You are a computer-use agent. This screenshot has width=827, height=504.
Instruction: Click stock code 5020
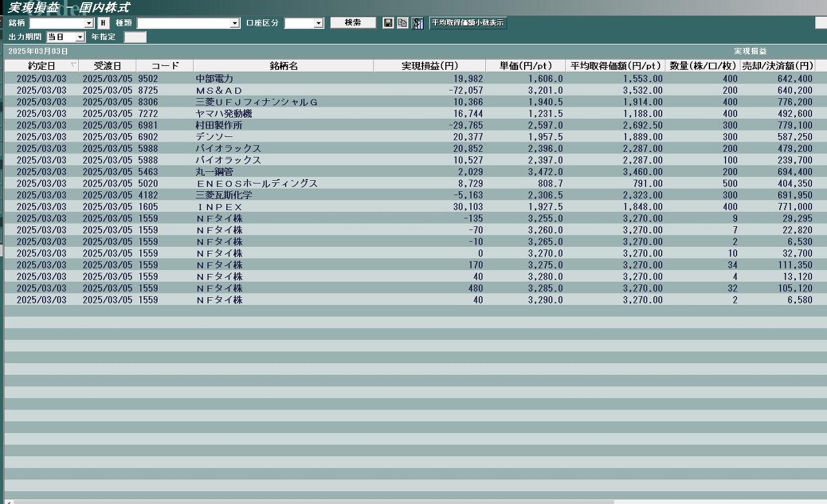[x=148, y=184]
